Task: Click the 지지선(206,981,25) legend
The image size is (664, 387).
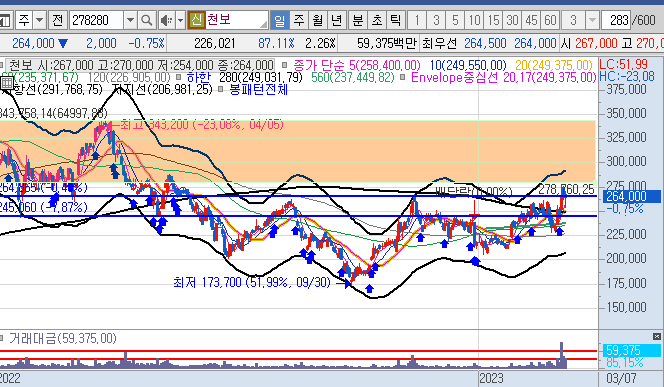Action: click(162, 89)
